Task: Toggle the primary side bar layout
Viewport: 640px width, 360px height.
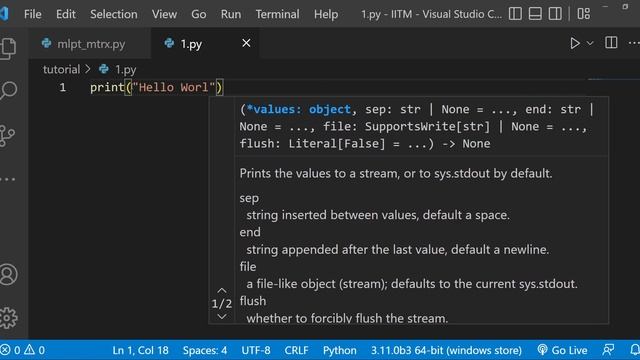Action: point(515,14)
